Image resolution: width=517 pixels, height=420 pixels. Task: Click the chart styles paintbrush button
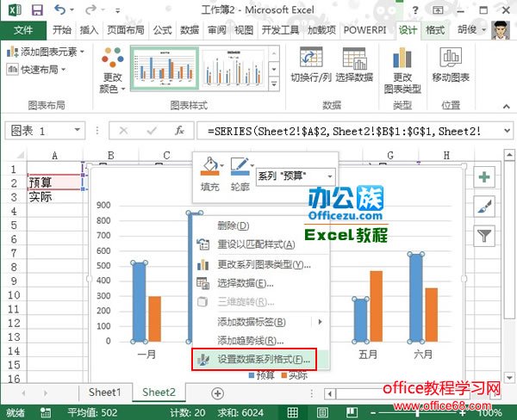[x=484, y=207]
